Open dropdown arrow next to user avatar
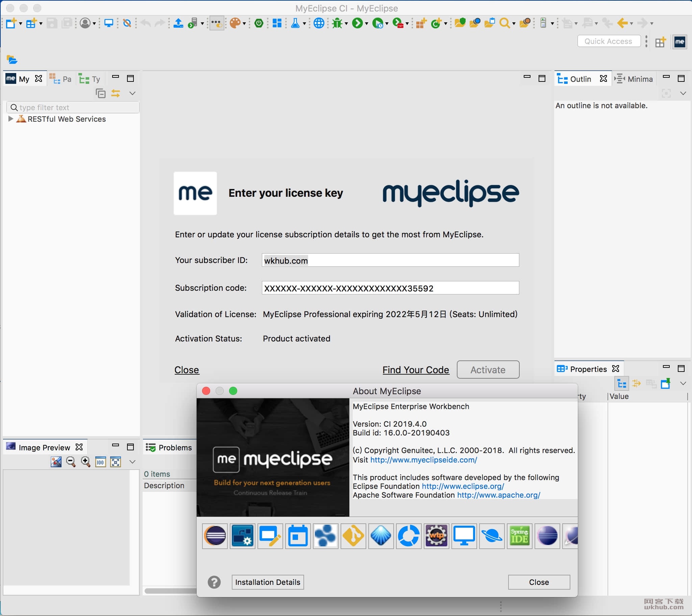This screenshot has width=692, height=616. pyautogui.click(x=94, y=24)
